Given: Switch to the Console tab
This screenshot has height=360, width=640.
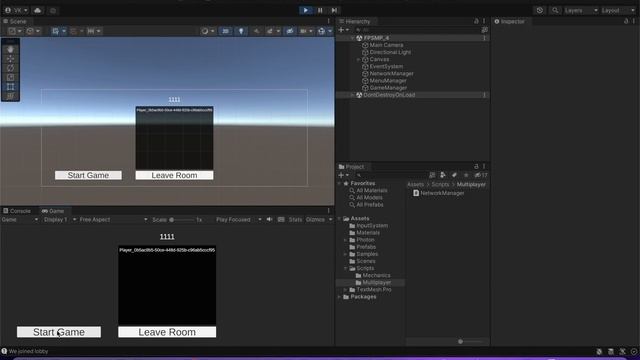Looking at the screenshot, I should (17, 211).
